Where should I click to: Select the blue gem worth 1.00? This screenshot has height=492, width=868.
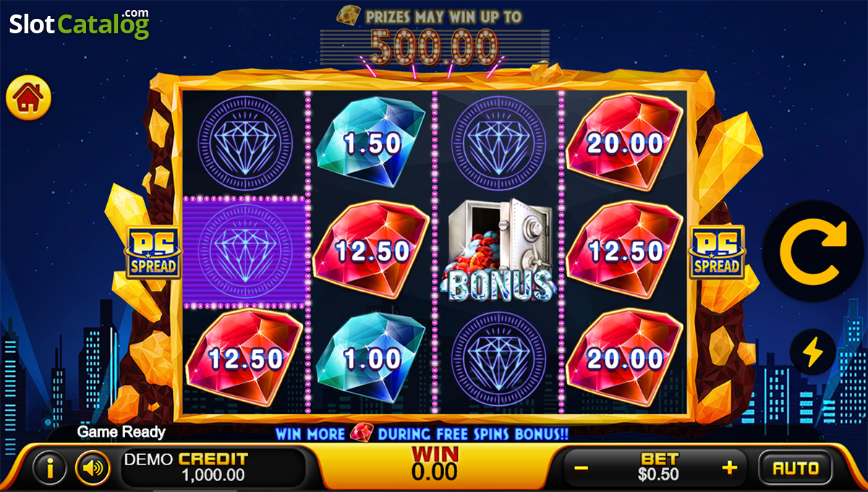coord(370,358)
